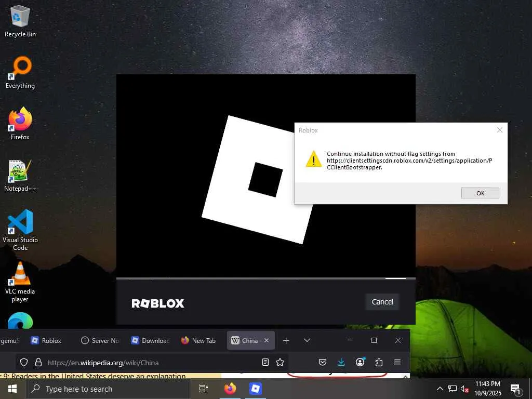Screen dimensions: 532x399
Task: Click the warning triangle icon in dialog
Action: point(314,159)
